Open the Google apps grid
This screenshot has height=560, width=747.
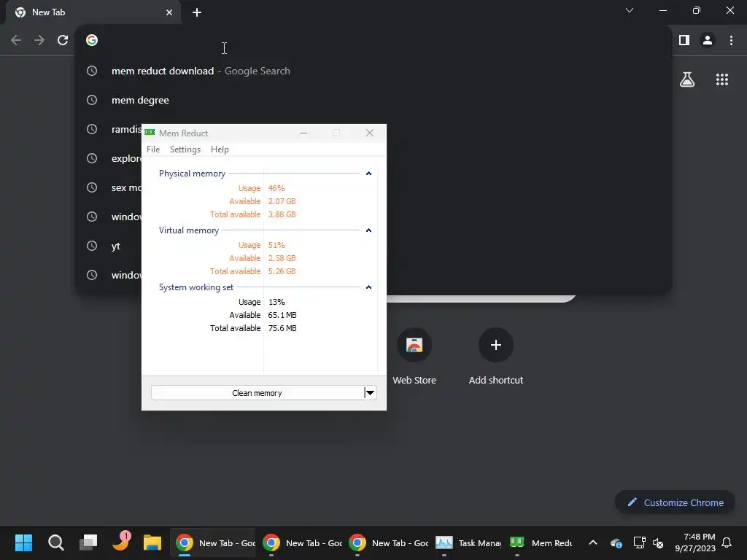(721, 79)
